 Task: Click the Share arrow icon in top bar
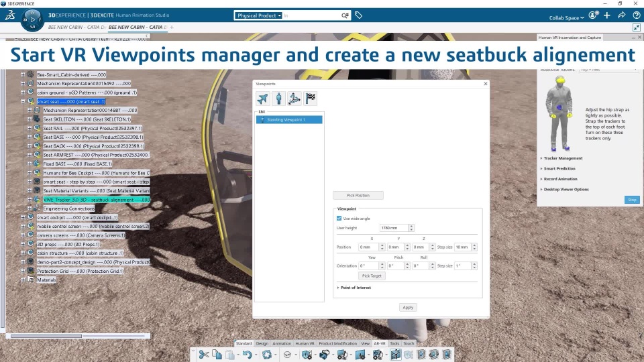pyautogui.click(x=622, y=15)
